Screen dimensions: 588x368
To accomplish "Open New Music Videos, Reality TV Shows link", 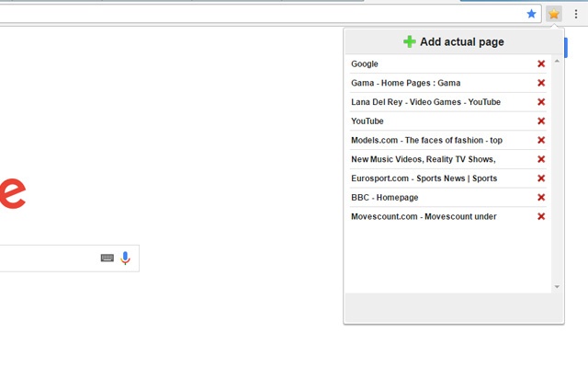I will click(x=424, y=159).
